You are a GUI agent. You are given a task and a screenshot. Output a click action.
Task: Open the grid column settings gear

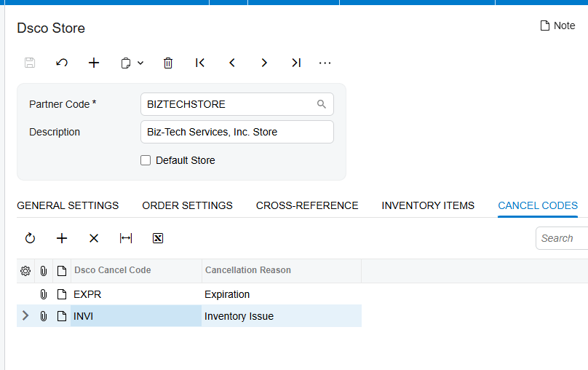click(x=25, y=271)
